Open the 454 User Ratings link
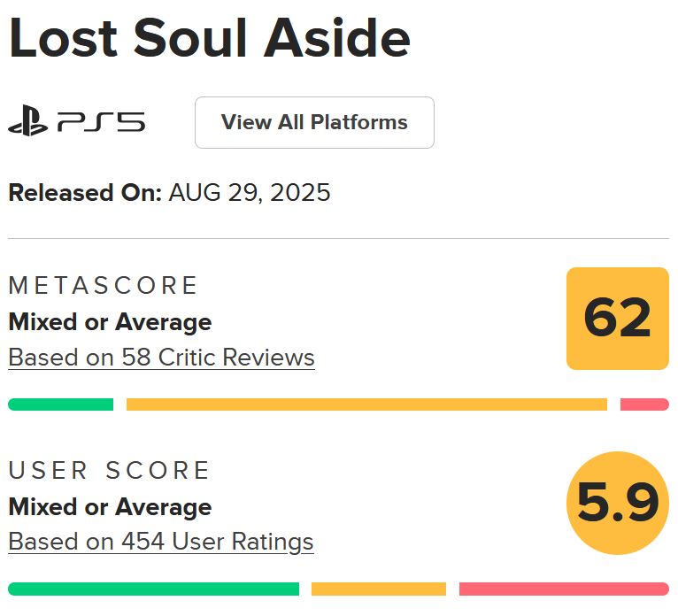 160,541
